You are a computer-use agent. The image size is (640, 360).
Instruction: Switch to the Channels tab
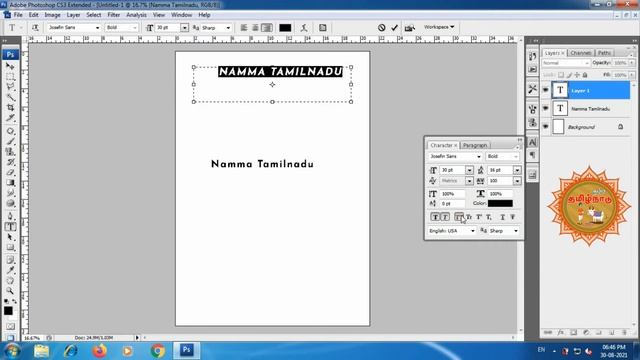tap(581, 53)
